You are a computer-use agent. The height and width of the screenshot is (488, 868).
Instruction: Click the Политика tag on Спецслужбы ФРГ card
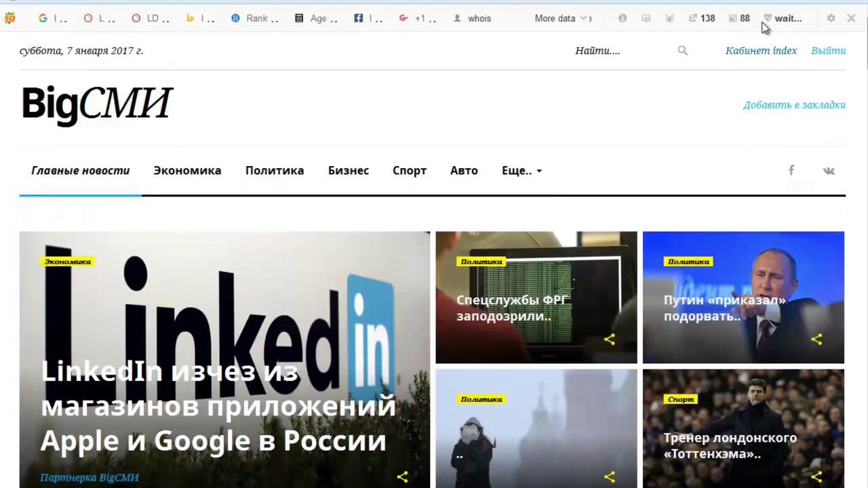481,262
